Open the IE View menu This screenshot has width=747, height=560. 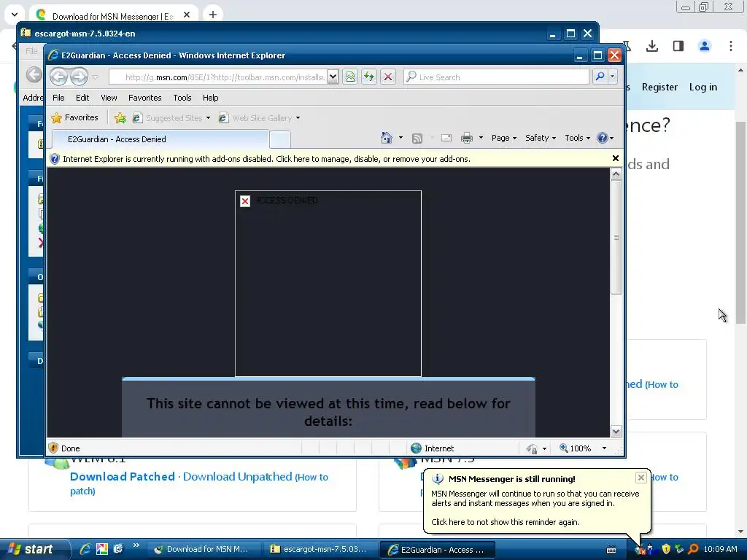[109, 98]
